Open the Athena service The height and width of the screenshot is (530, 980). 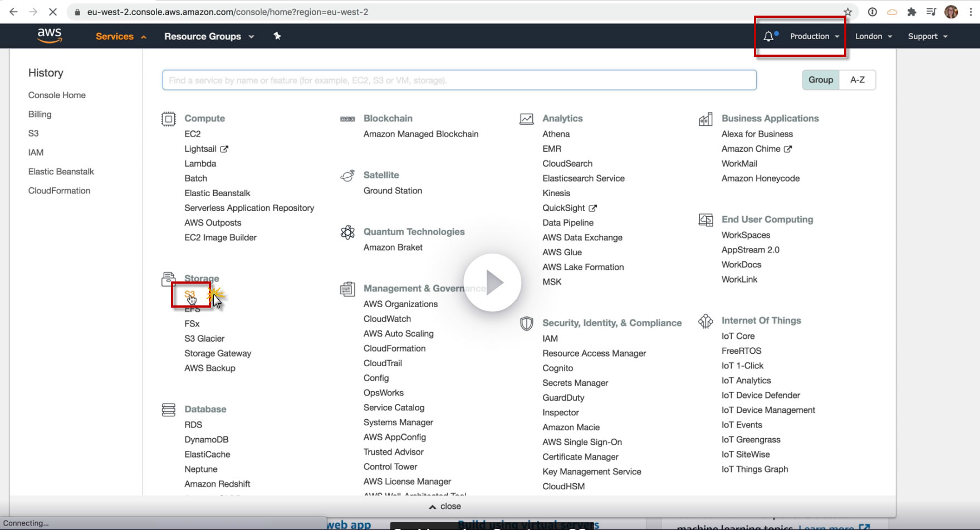(x=556, y=134)
